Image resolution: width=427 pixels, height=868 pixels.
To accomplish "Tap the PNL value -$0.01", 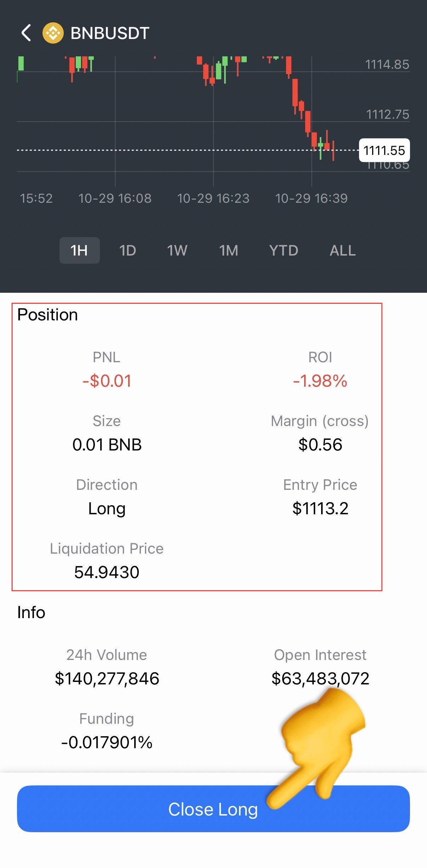I will [107, 381].
